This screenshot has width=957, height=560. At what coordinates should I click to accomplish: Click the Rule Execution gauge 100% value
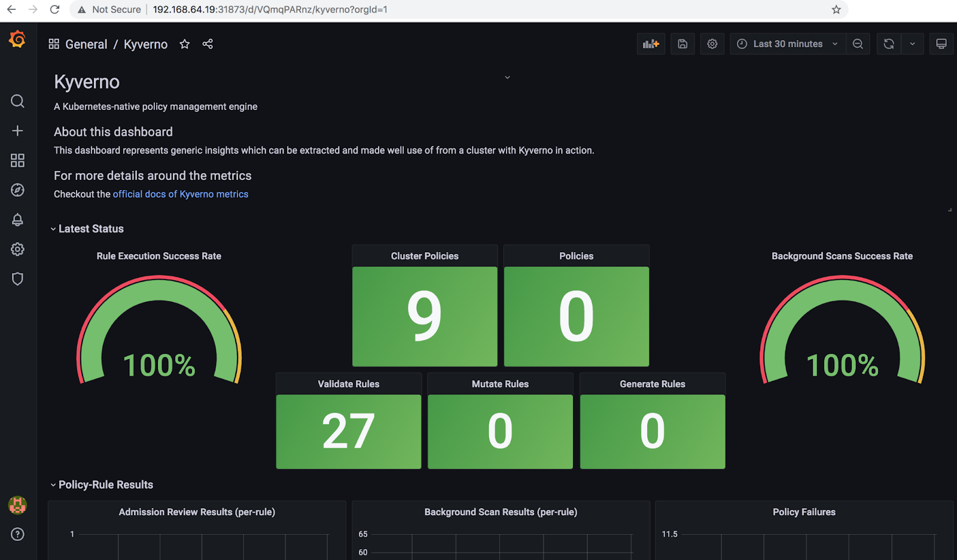tap(159, 365)
